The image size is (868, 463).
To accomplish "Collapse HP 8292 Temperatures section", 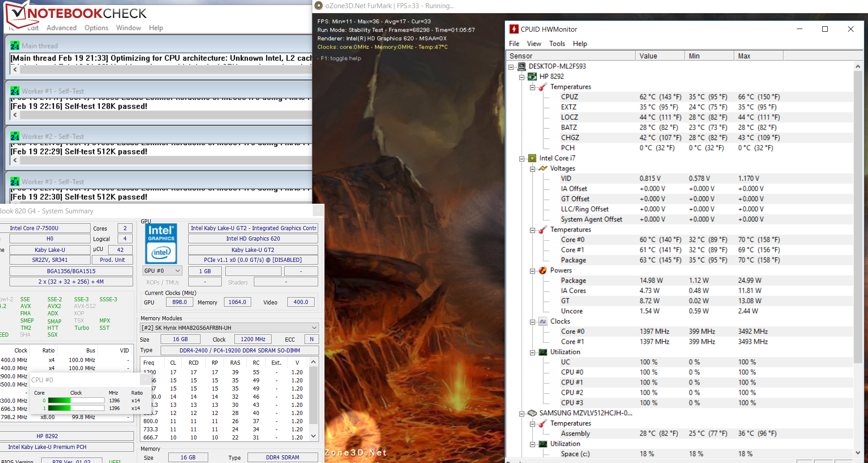I will coord(533,87).
